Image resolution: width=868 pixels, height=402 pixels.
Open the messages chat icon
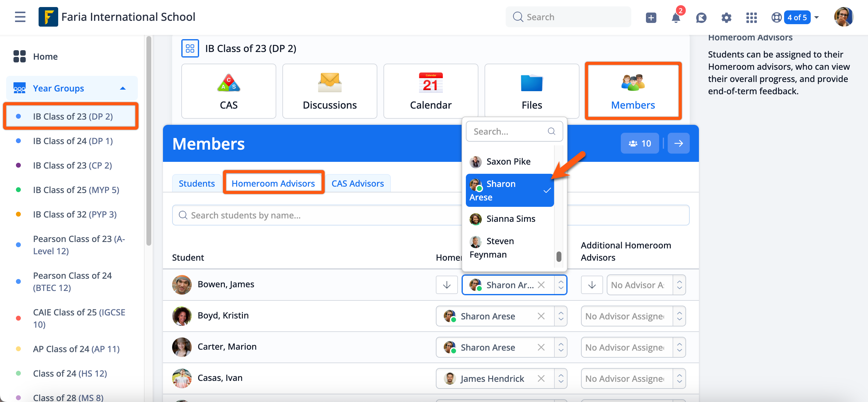(701, 17)
